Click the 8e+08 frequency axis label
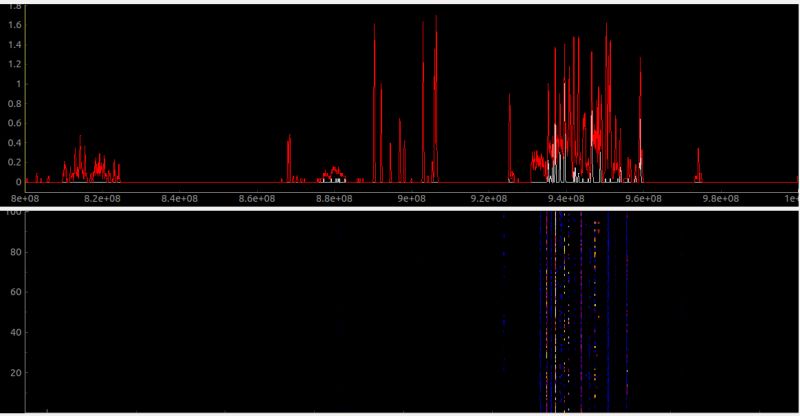 (25, 199)
